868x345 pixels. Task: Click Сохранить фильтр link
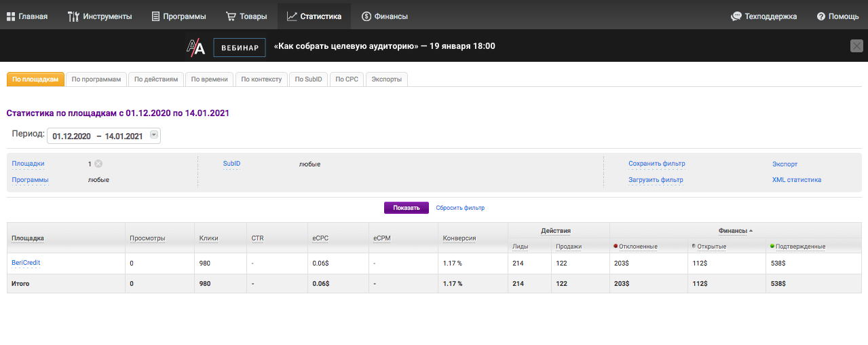[657, 164]
